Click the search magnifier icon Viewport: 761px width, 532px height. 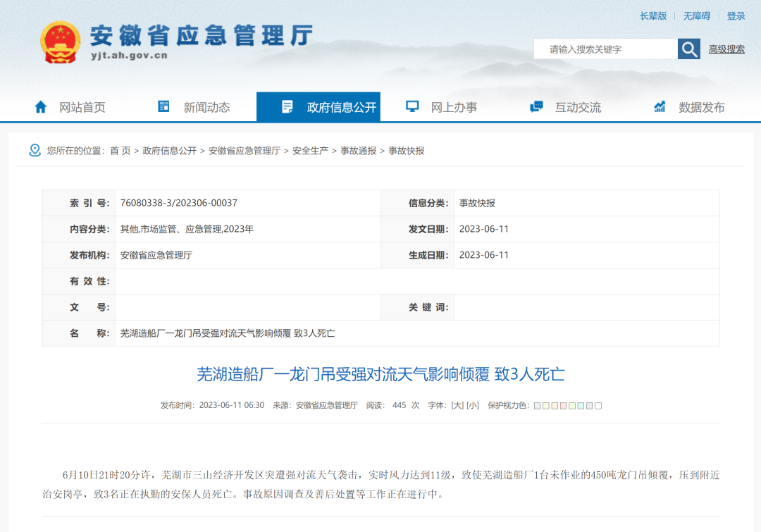point(688,49)
